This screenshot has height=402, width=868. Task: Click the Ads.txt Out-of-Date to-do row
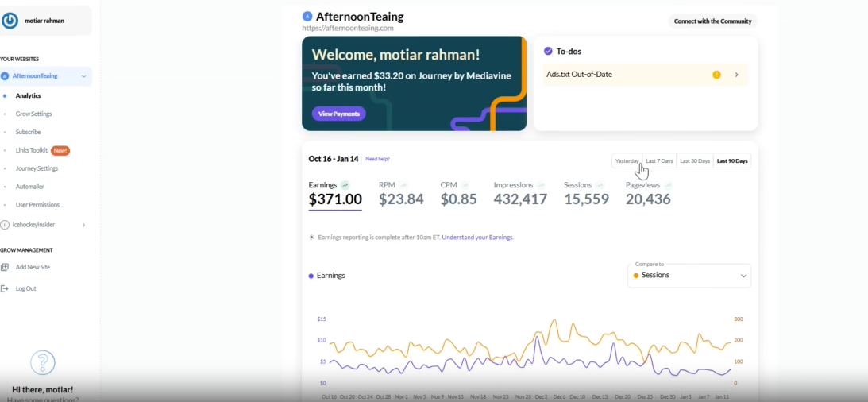click(x=646, y=75)
